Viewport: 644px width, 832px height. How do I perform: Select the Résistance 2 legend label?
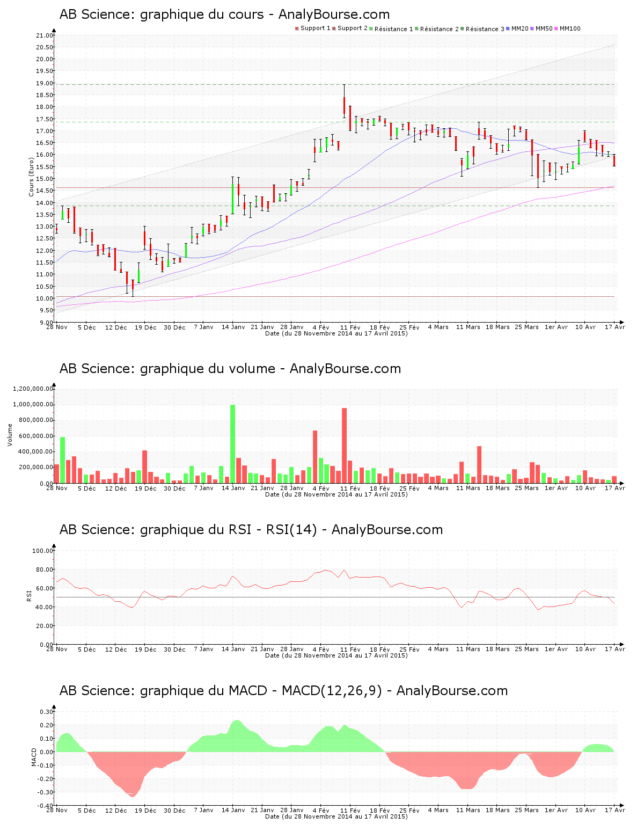pyautogui.click(x=440, y=29)
